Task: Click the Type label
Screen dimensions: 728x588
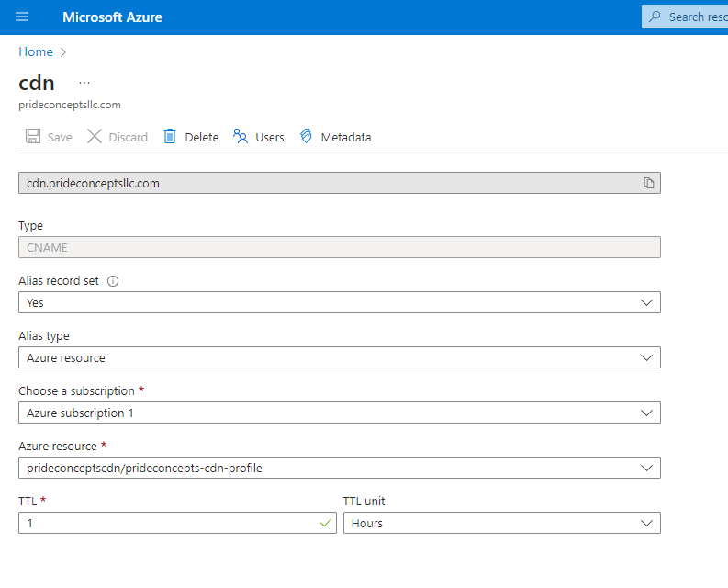Action: click(x=30, y=226)
